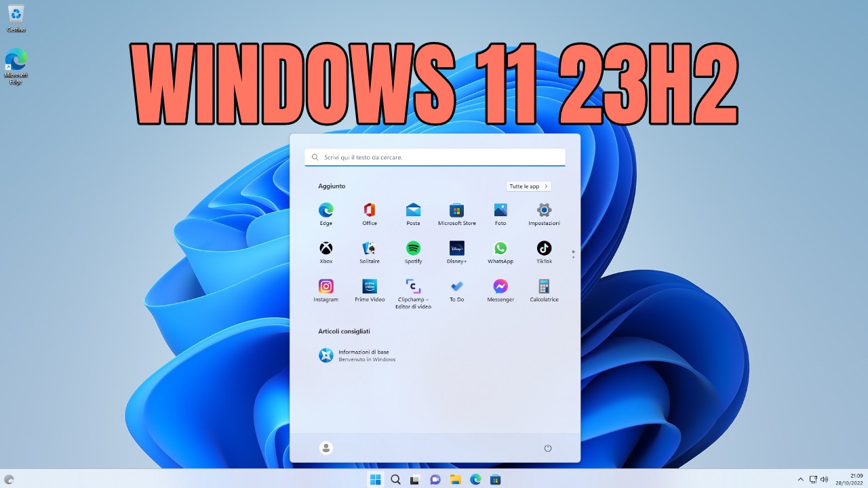The width and height of the screenshot is (868, 488).
Task: Open the Solitaire game
Action: pos(370,252)
